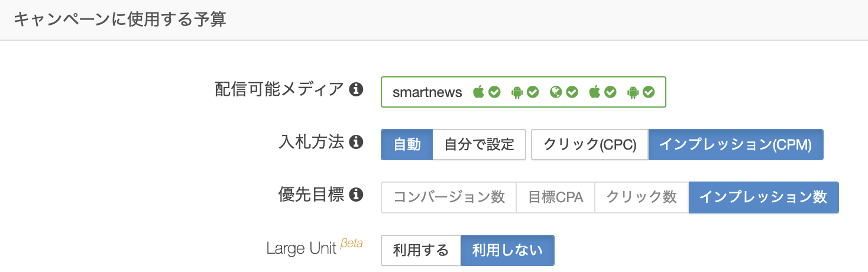Choose クリック(CPC) billing option

coord(590,144)
